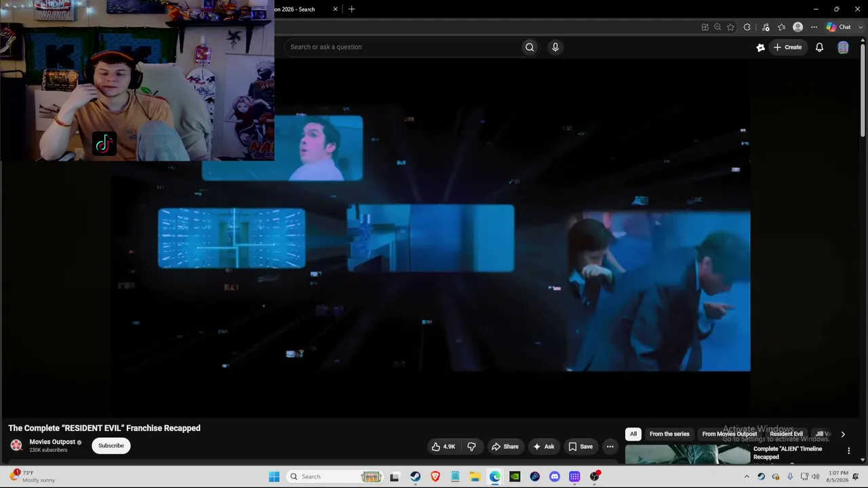Select the All filter chip

[x=633, y=434]
